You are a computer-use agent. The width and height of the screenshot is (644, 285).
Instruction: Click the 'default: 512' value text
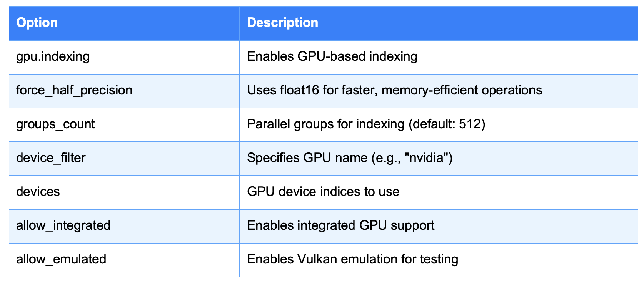[x=447, y=124]
